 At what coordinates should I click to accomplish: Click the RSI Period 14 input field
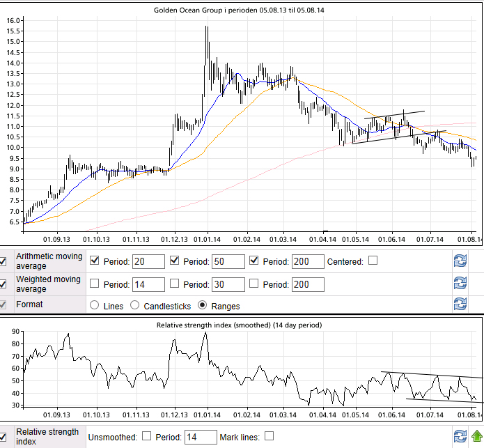201,437
